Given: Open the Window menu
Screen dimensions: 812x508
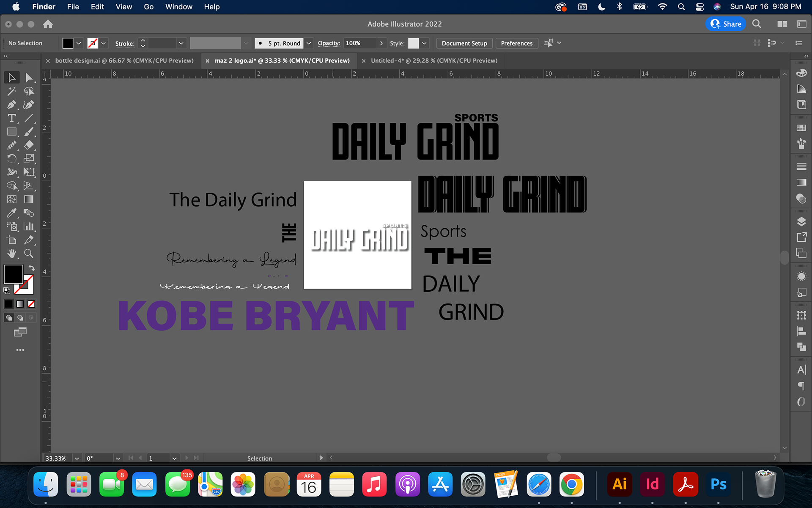Looking at the screenshot, I should click(x=178, y=7).
